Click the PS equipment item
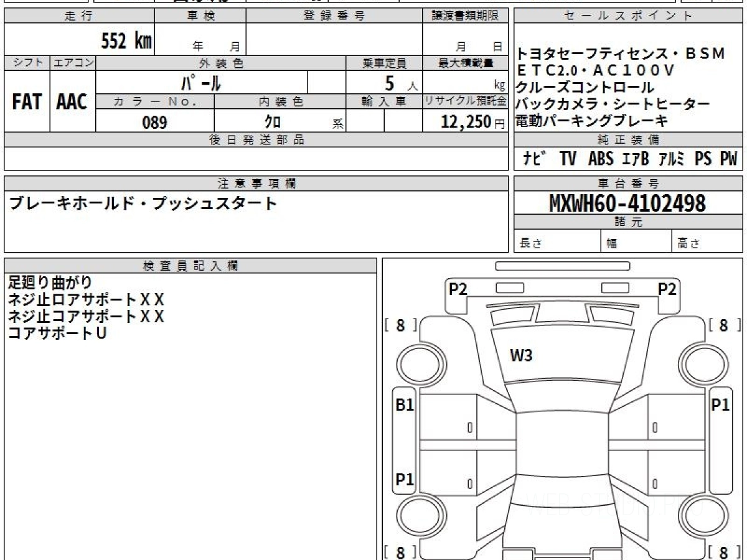 703,159
